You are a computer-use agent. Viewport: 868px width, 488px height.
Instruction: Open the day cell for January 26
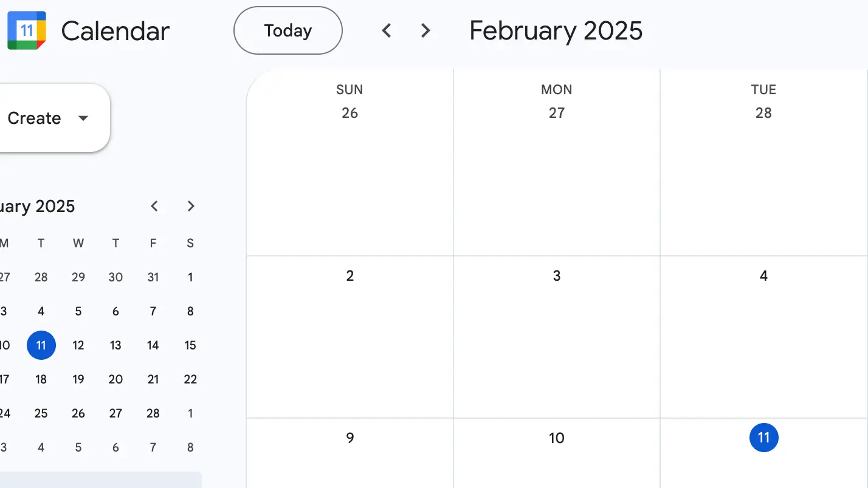(x=350, y=170)
